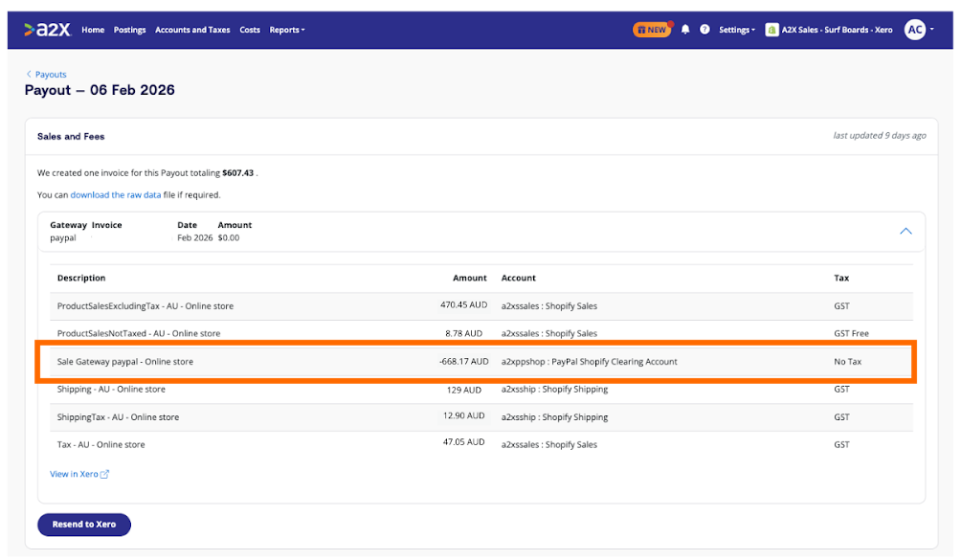Screen dimensions: 961x560
Task: Open the notification bell
Action: (684, 29)
